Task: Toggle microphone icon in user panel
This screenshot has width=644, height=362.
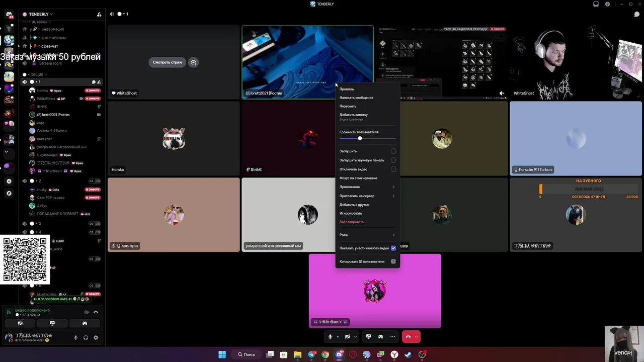Action: (x=76, y=338)
